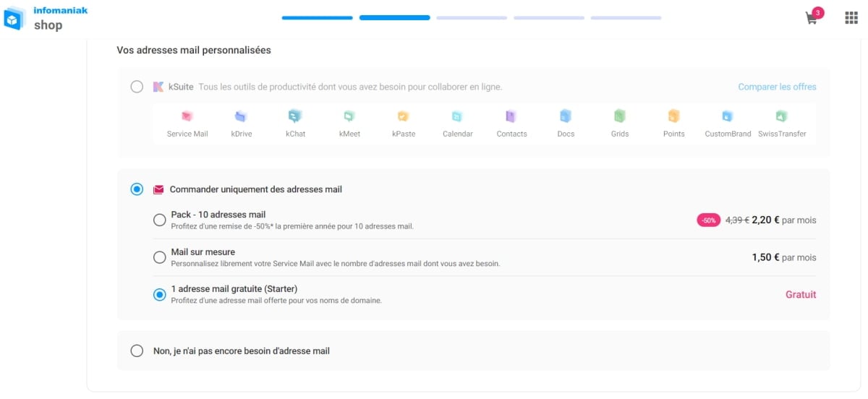
Task: Select 'Commander uniquement des adresses mail' radio
Action: click(x=137, y=189)
